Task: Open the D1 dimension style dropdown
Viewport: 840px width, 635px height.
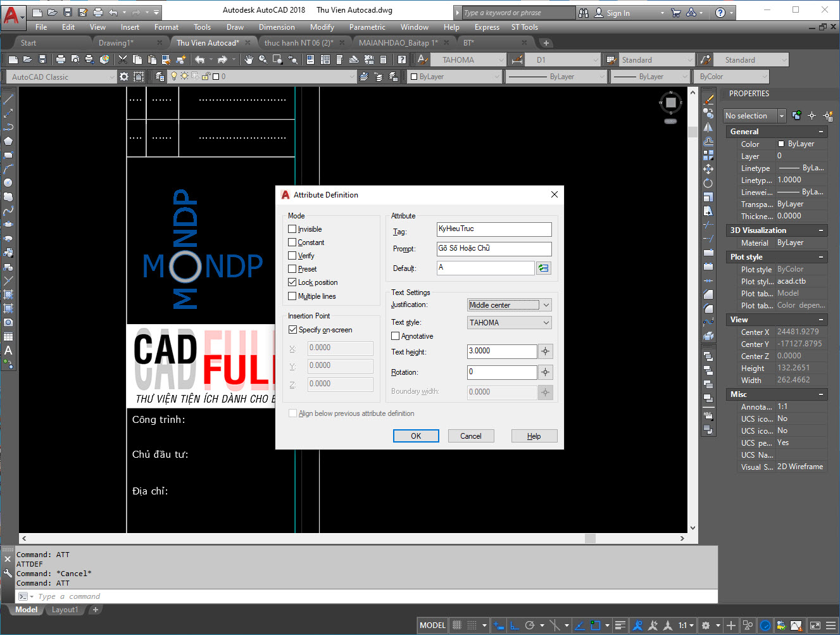Action: (564, 60)
